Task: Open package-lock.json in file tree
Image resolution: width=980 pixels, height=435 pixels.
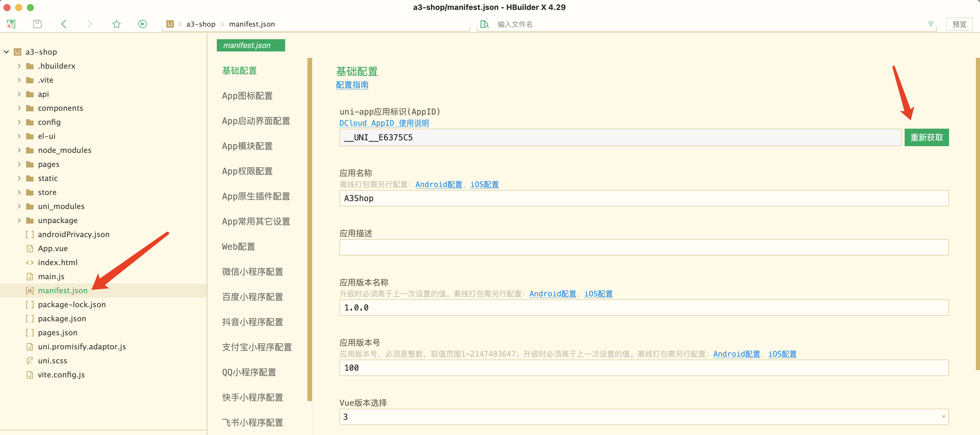Action: [72, 304]
